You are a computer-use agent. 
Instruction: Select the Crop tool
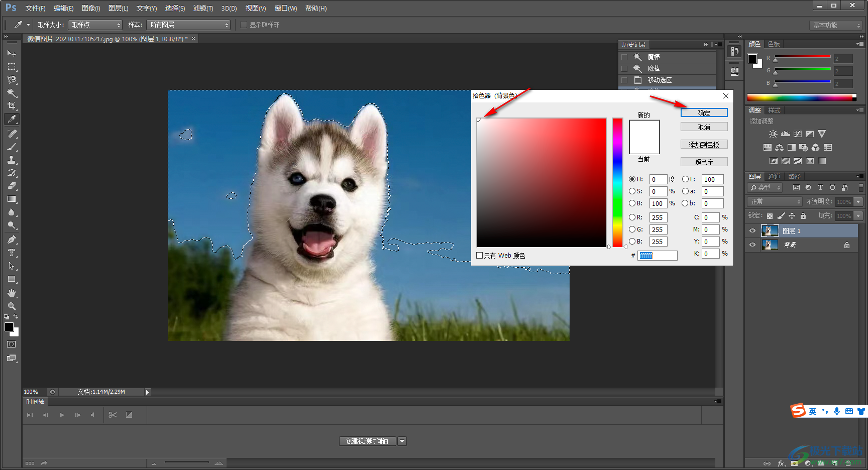click(12, 106)
